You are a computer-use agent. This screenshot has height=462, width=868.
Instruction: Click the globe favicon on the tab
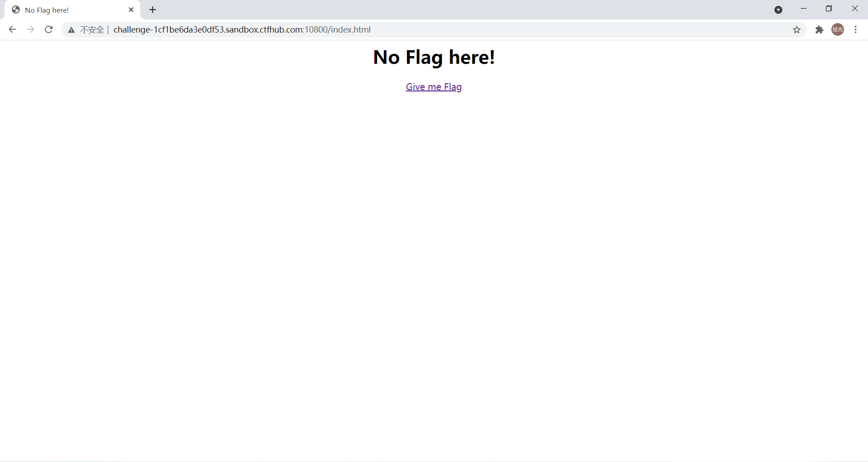[16, 10]
